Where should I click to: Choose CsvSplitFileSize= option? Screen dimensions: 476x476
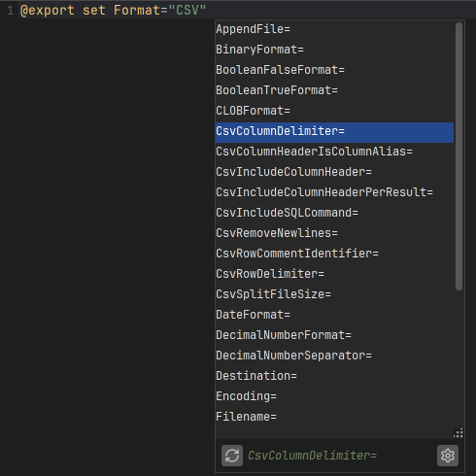(x=334, y=294)
